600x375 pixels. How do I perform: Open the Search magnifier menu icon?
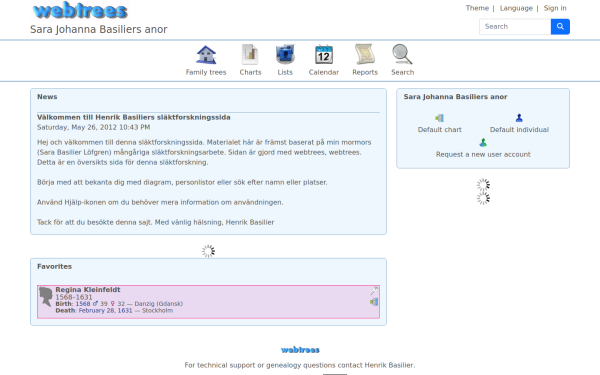coord(402,54)
